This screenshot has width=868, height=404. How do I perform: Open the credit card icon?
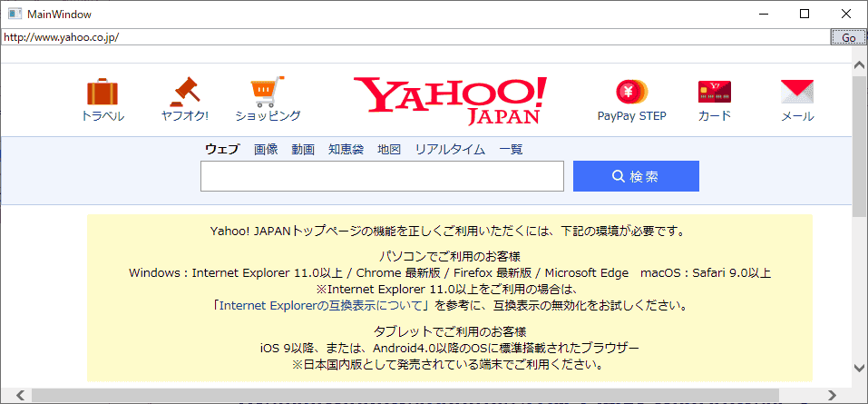pyautogui.click(x=715, y=92)
